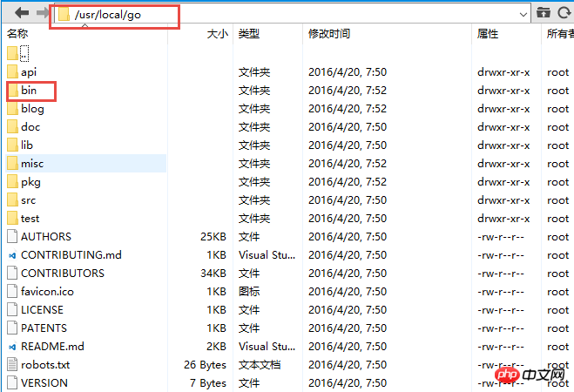
Task: Click the /usr/local/go address field
Action: [292, 14]
